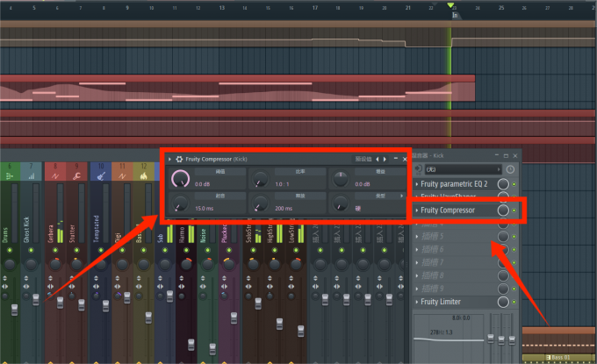The height and width of the screenshot is (364, 597).
Task: Open the slot 9 effect selector arrow
Action: pyautogui.click(x=417, y=289)
